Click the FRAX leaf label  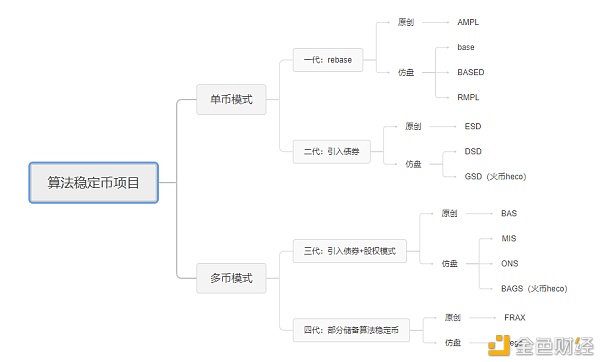[515, 317]
